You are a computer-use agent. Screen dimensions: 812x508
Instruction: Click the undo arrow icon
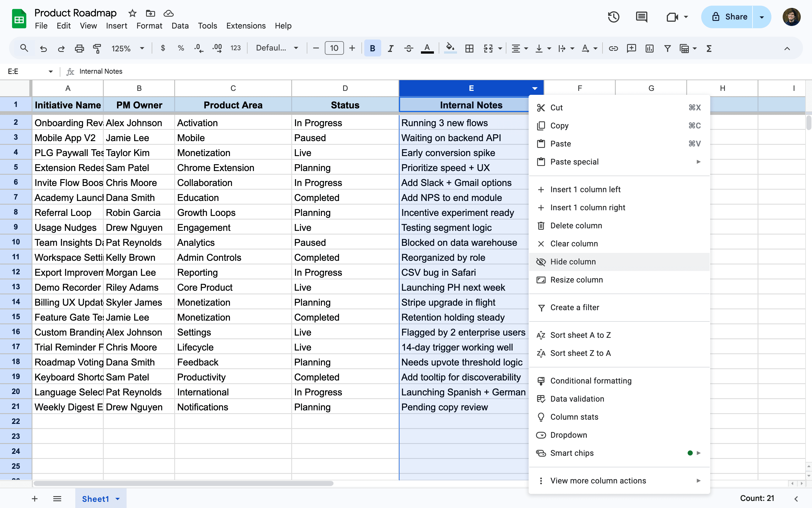(43, 49)
